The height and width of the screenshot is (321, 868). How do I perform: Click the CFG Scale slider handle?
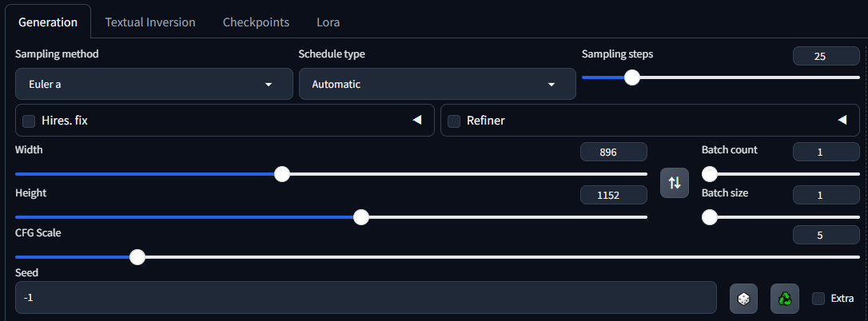pos(137,257)
